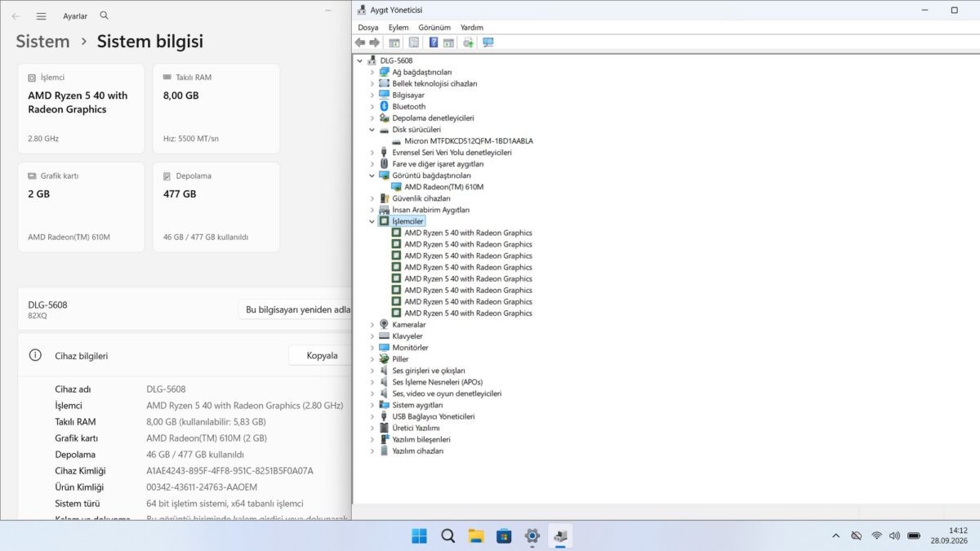Open Microsoft Store from the taskbar
The width and height of the screenshot is (980, 551).
[504, 535]
